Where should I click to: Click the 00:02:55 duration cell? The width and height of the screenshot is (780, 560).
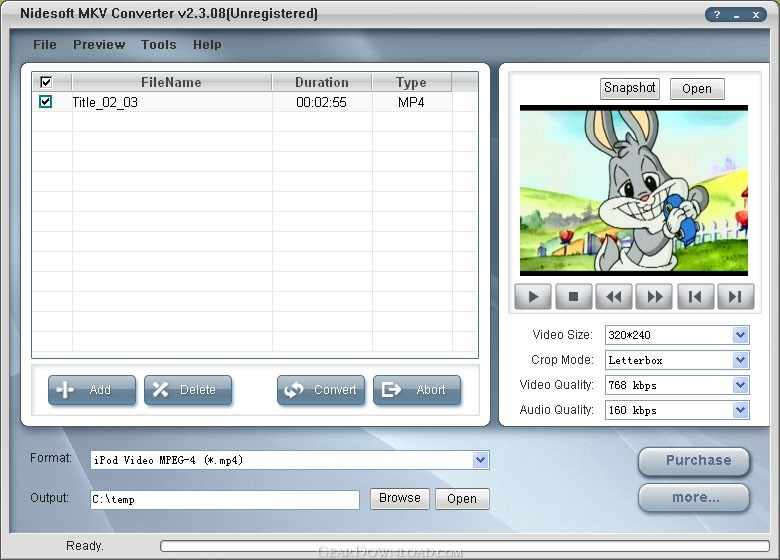point(321,102)
